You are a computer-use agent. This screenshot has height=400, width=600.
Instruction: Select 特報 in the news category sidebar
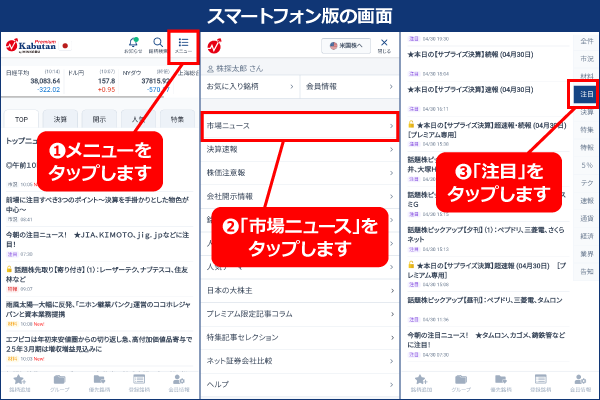(587, 147)
